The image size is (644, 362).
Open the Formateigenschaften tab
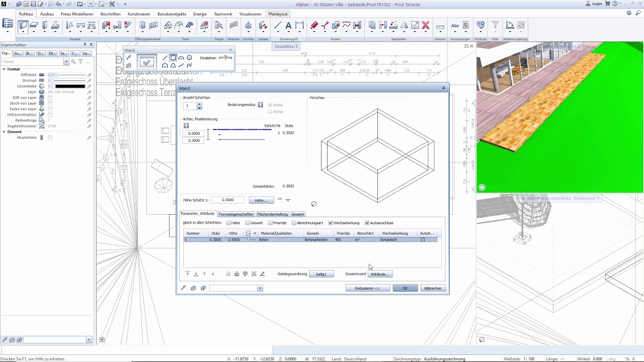(x=236, y=214)
